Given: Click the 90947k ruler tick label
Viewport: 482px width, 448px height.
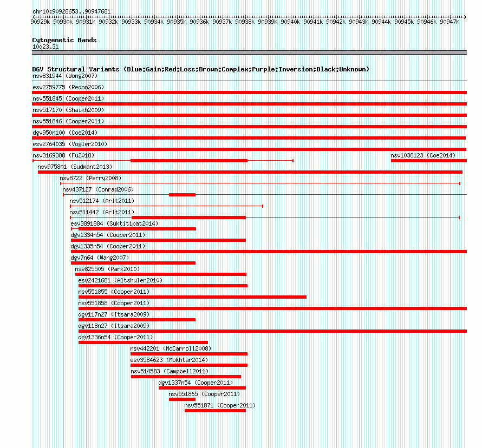Looking at the screenshot, I should click(450, 22).
